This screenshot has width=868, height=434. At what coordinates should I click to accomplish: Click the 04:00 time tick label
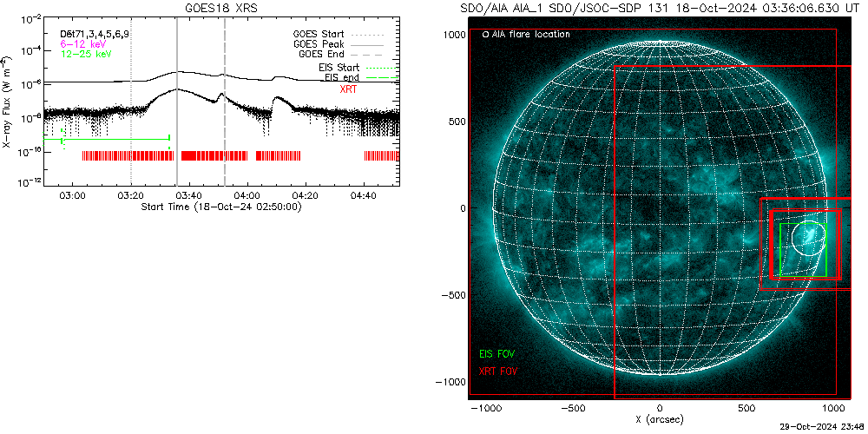[x=247, y=195]
